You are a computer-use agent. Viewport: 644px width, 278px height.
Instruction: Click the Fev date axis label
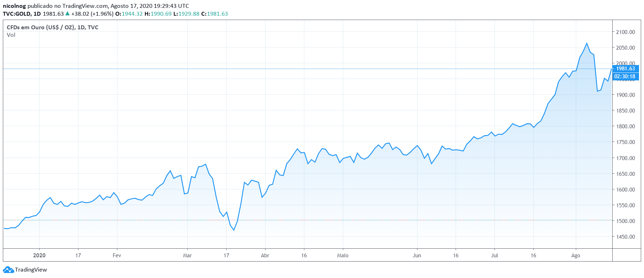[x=117, y=255]
